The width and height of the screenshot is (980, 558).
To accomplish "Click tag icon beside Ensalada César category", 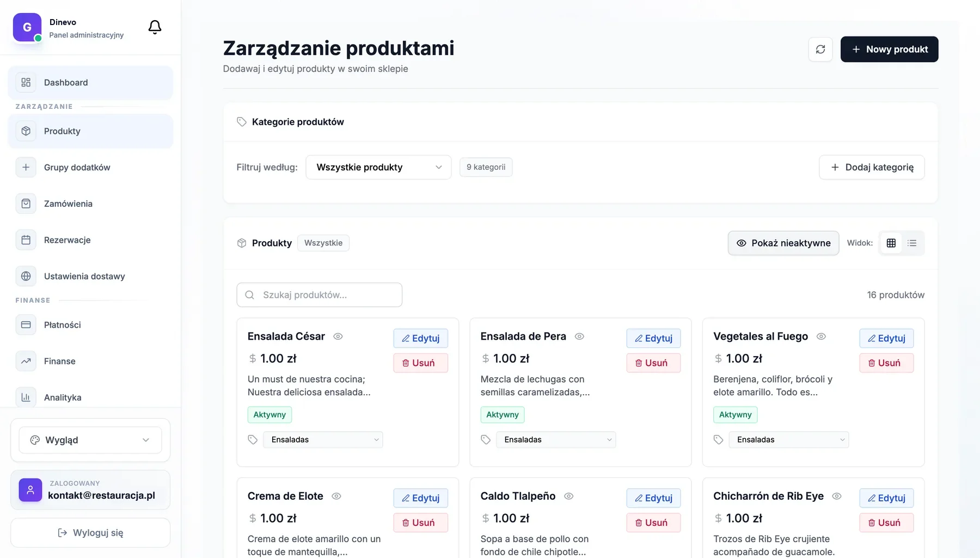I will pos(253,440).
